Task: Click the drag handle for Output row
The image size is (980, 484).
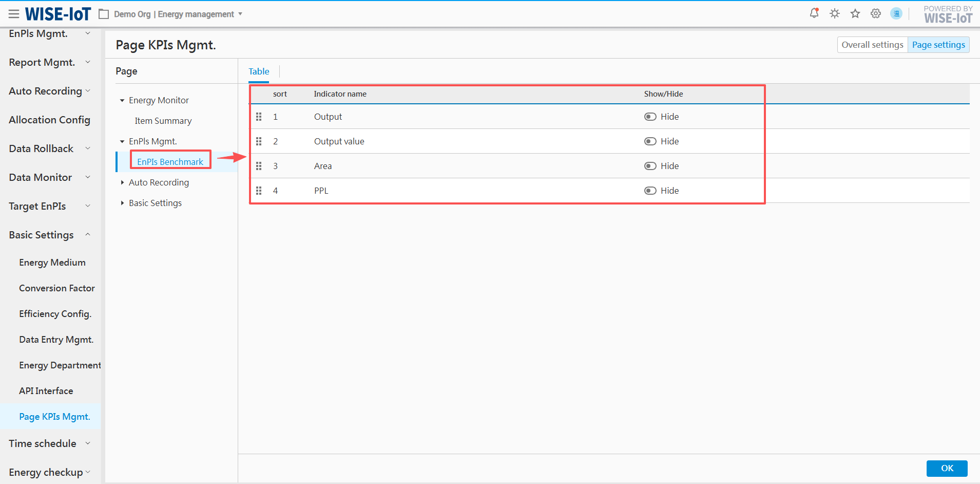Action: [259, 117]
